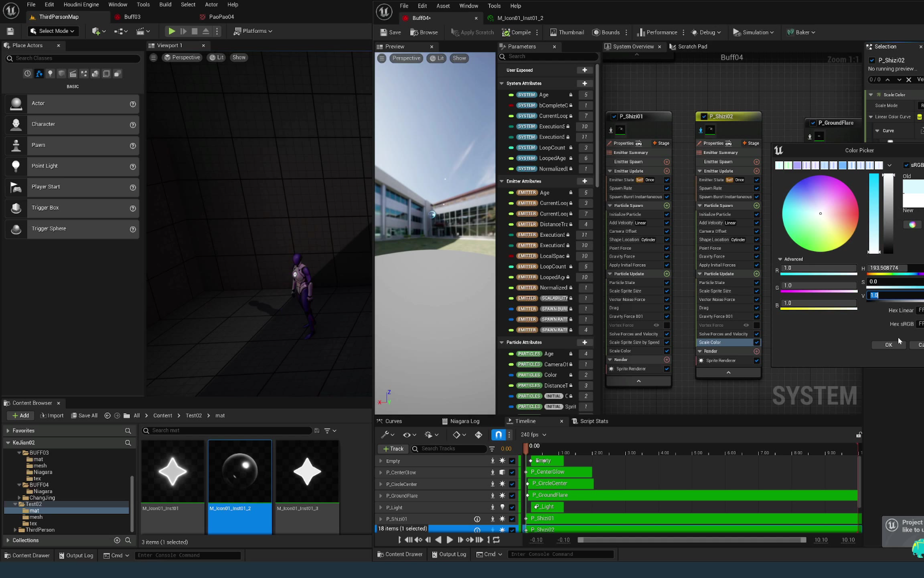This screenshot has height=578, width=924.
Task: Select the Trigger Box actor icon
Action: (x=16, y=208)
